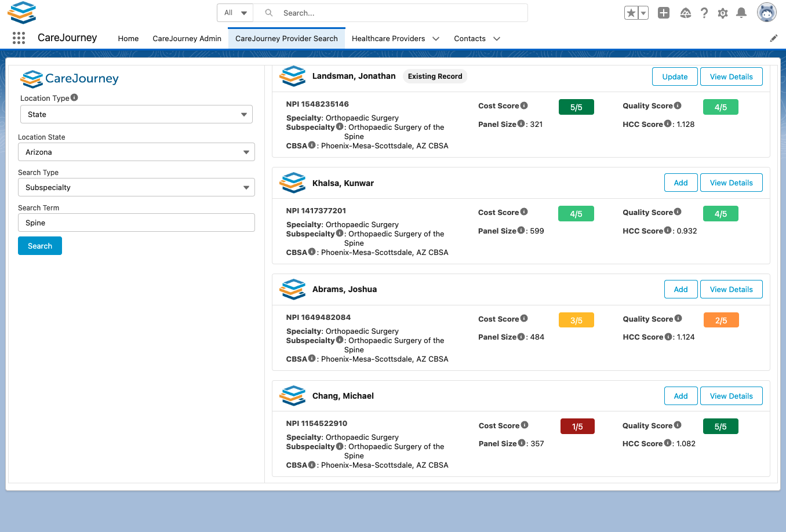Click the Existing Record badge
Screen dimensions: 786x532
point(435,76)
